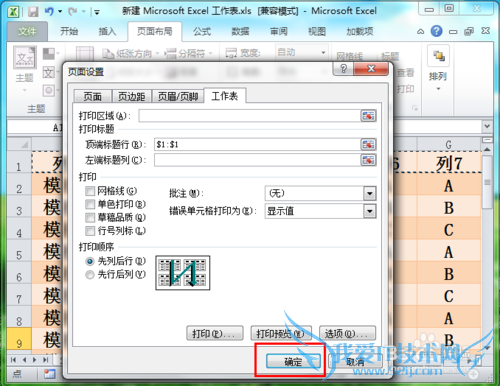Cancel the dialog with 取消 button

(x=355, y=361)
